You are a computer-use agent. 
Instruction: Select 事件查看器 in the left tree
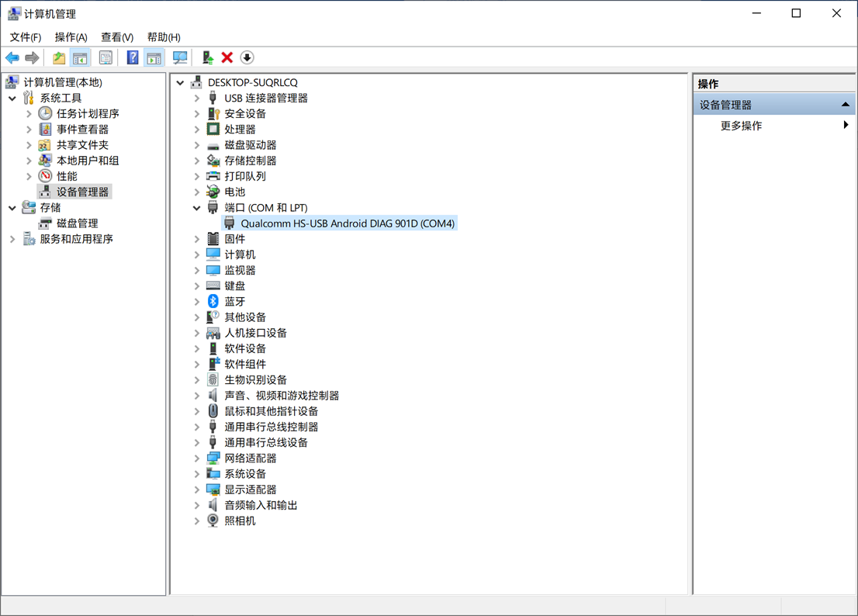[83, 130]
